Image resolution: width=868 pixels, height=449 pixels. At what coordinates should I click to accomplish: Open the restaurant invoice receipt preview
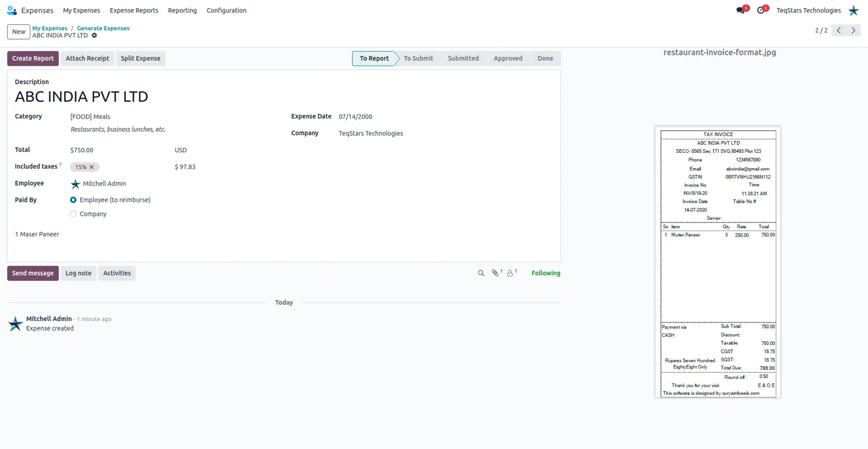(x=718, y=262)
